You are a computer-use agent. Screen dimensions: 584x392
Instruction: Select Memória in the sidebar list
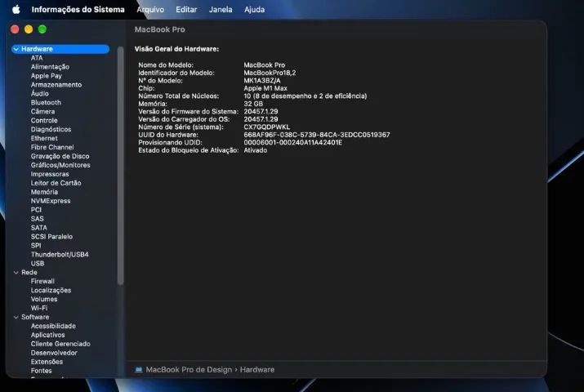pyautogui.click(x=44, y=192)
